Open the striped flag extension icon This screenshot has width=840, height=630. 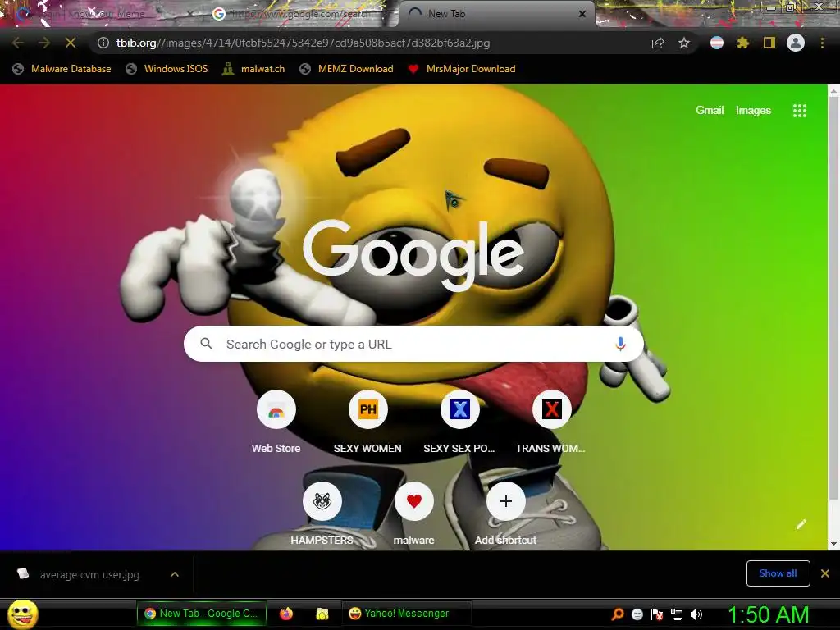point(717,43)
